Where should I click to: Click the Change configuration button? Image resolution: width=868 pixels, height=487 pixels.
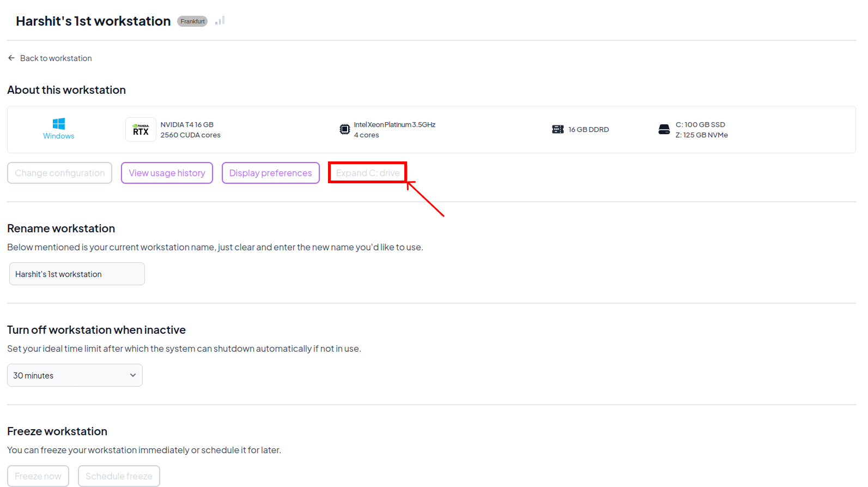(59, 173)
